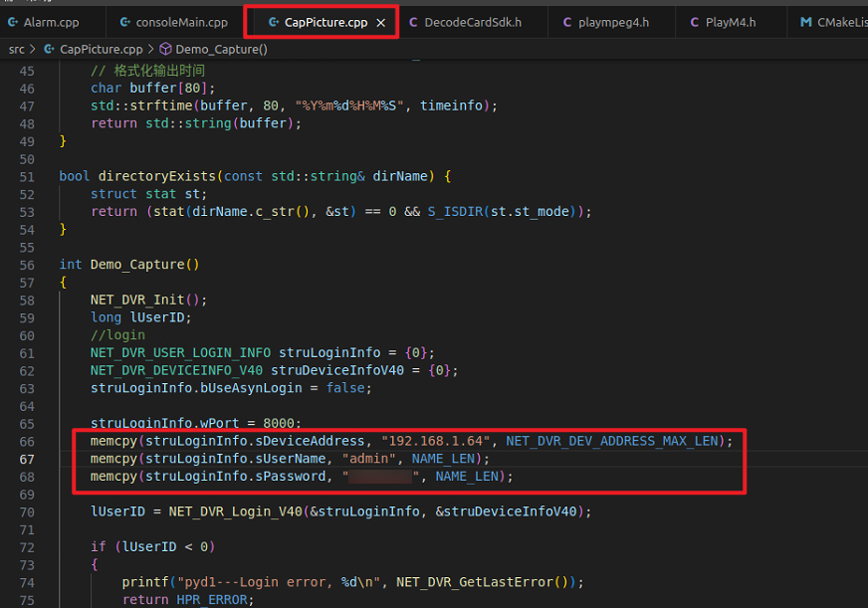868x608 pixels.
Task: Close the CapPicture.cpp tab
Action: pos(381,23)
